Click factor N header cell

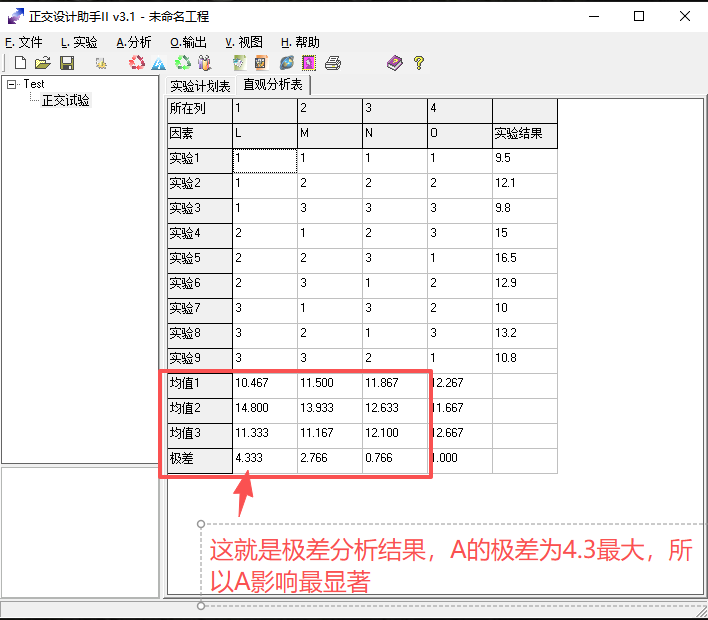pyautogui.click(x=395, y=135)
